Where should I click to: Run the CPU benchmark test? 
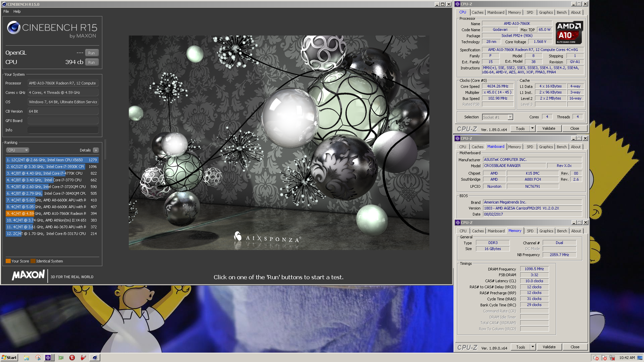click(92, 62)
